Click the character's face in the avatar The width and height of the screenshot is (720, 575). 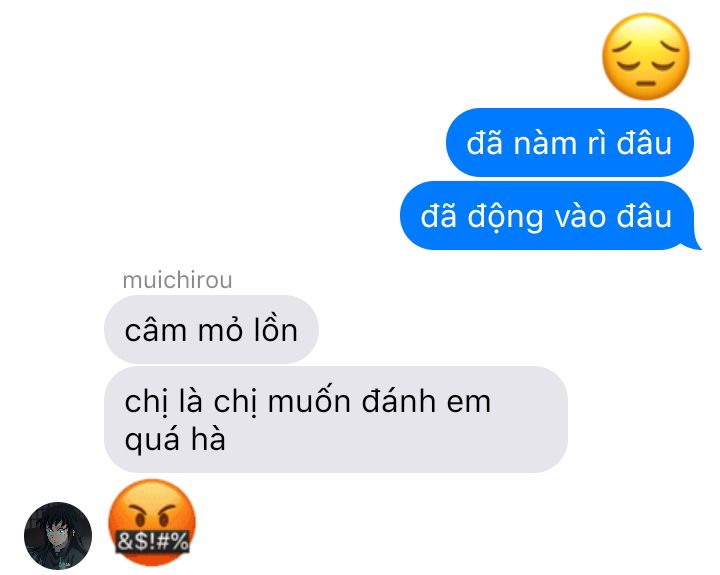pos(56,536)
